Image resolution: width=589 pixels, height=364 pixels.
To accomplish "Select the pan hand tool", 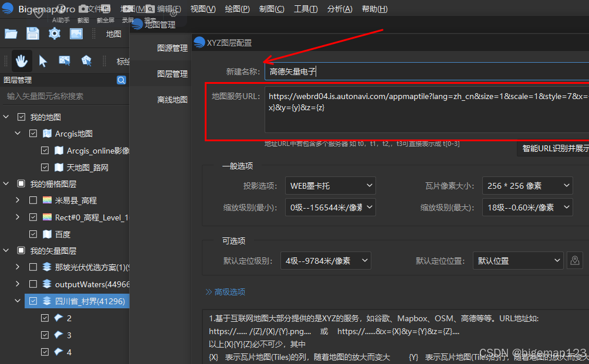I will pos(21,61).
